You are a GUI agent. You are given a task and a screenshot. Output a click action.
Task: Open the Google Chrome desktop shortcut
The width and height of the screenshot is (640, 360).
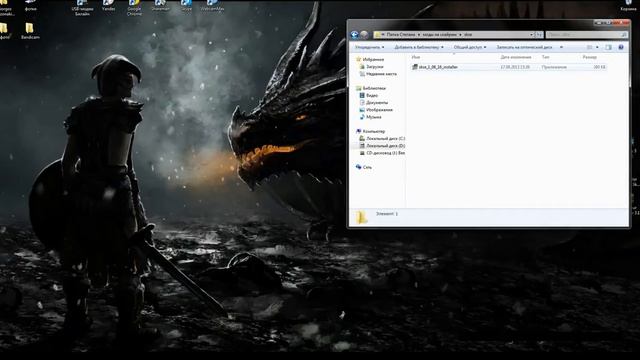(134, 7)
